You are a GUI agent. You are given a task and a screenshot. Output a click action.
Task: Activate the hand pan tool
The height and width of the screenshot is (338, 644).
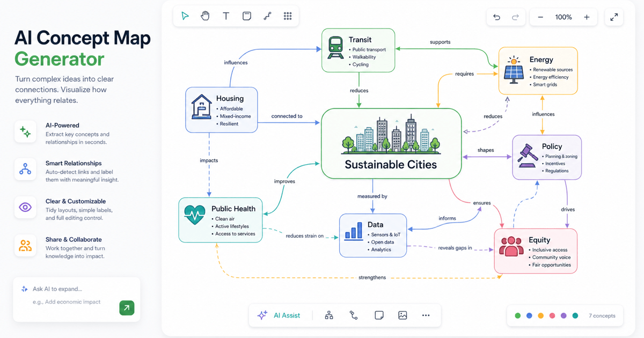click(205, 16)
